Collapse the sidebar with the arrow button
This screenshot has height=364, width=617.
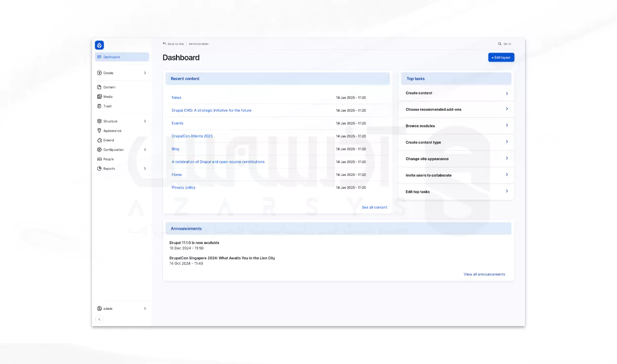(x=99, y=319)
